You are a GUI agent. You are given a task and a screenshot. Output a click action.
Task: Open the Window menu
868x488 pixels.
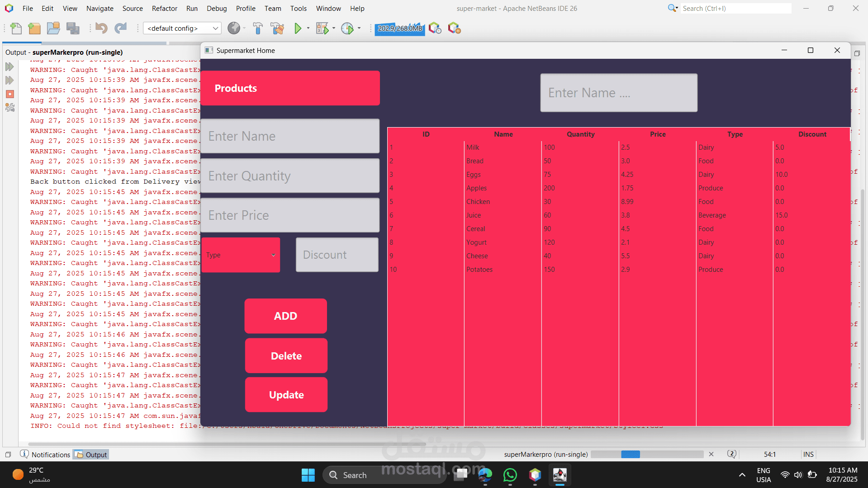point(328,8)
